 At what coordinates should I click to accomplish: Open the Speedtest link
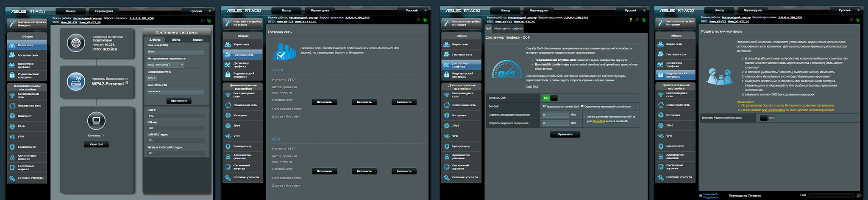coord(599,121)
